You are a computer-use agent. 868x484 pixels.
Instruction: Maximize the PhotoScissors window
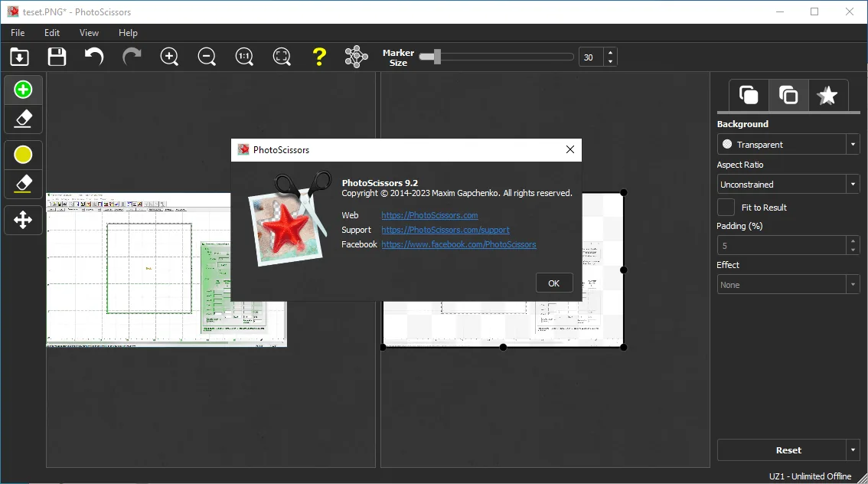tap(814, 11)
